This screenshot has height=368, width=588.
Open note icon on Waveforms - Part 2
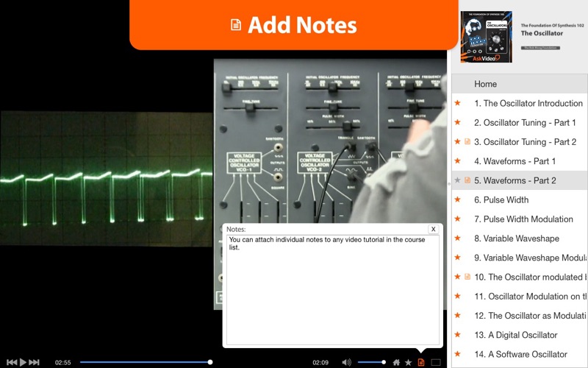point(467,180)
